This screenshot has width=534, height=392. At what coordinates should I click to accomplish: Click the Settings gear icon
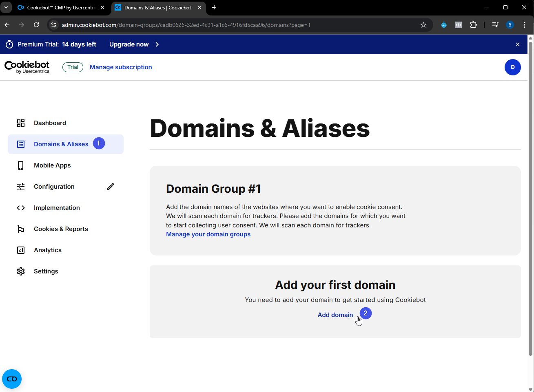click(21, 271)
